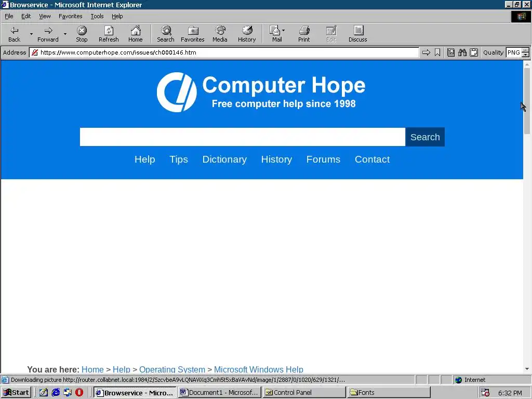Open the Search toolbar pane

166,34
